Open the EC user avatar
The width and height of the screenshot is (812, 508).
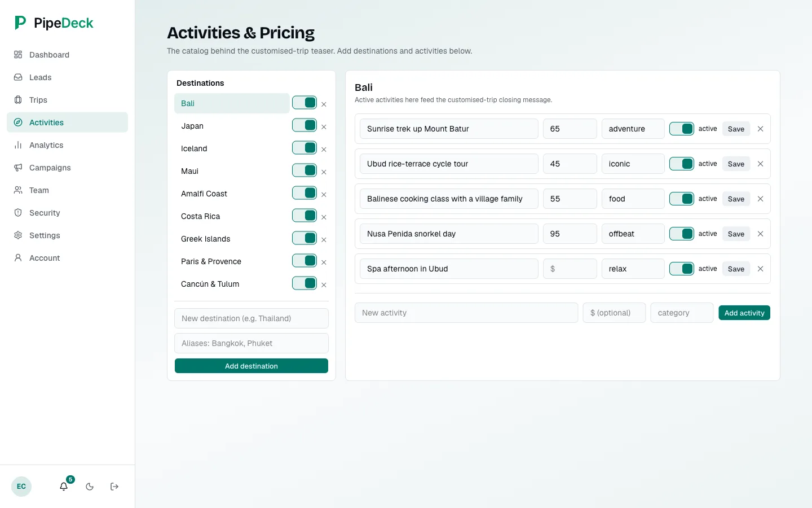click(x=21, y=487)
